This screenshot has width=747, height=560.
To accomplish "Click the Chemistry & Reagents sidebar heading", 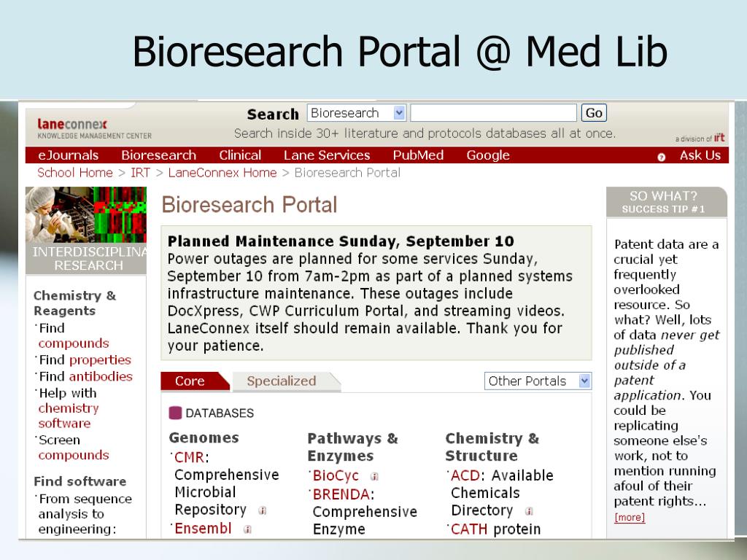I will click(x=75, y=303).
